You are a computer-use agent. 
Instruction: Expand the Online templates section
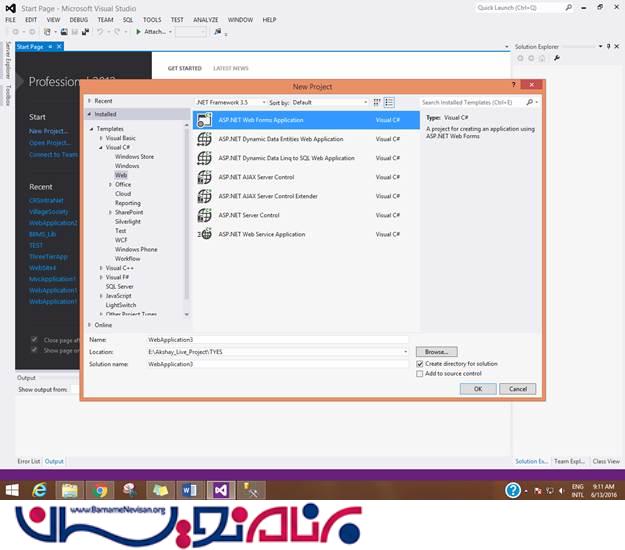point(90,325)
